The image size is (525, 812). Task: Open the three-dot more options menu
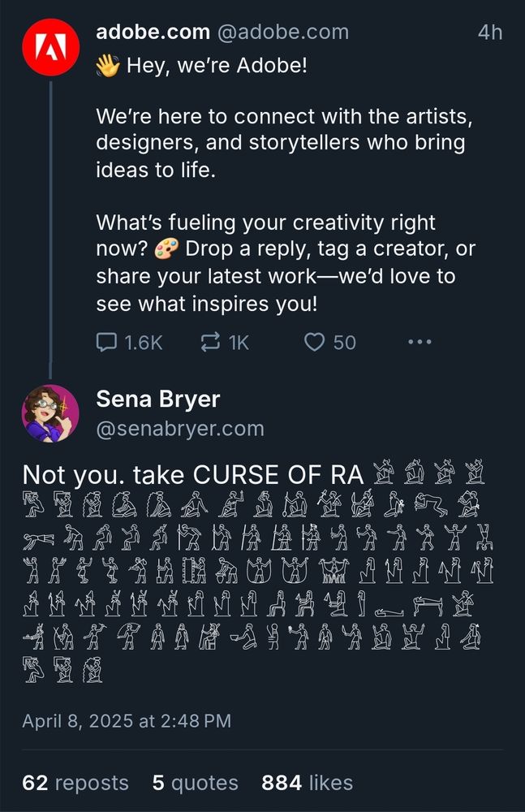coord(419,342)
